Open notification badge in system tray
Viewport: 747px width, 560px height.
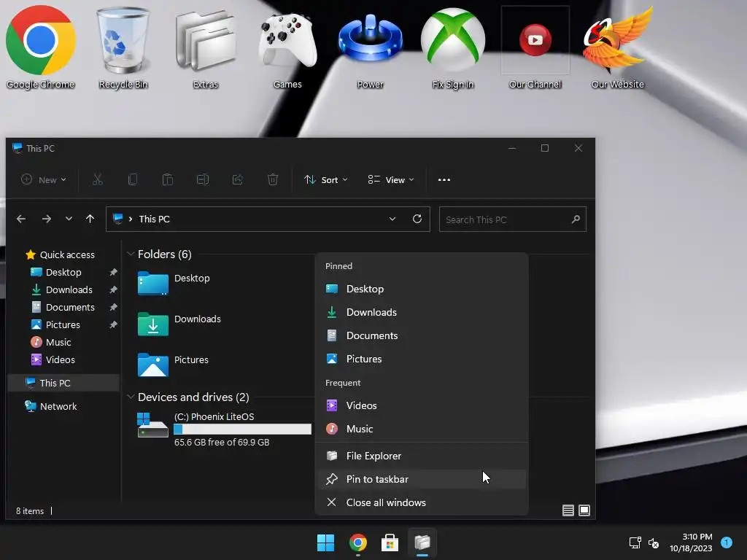click(727, 542)
